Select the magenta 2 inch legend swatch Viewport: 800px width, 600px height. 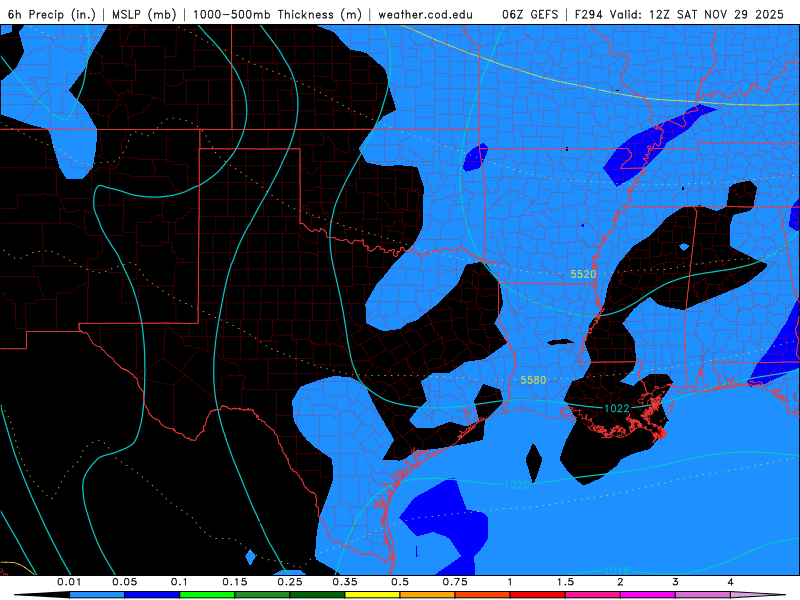[648, 595]
